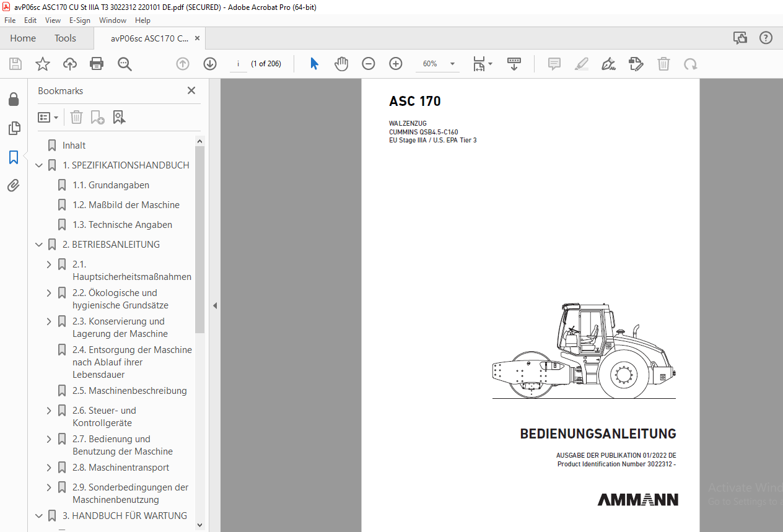Collapse the 3. HANDBUCH FÜR WARTUNG section
The image size is (783, 532).
(x=39, y=516)
